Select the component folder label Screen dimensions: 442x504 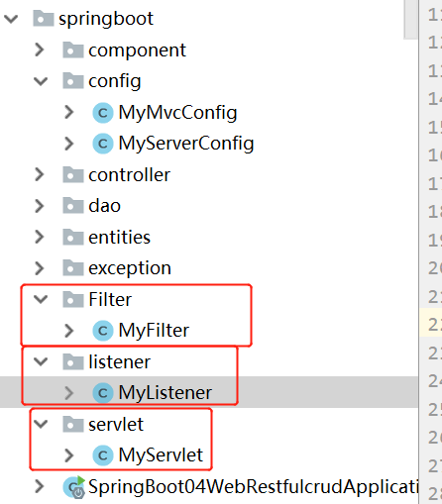(x=137, y=50)
